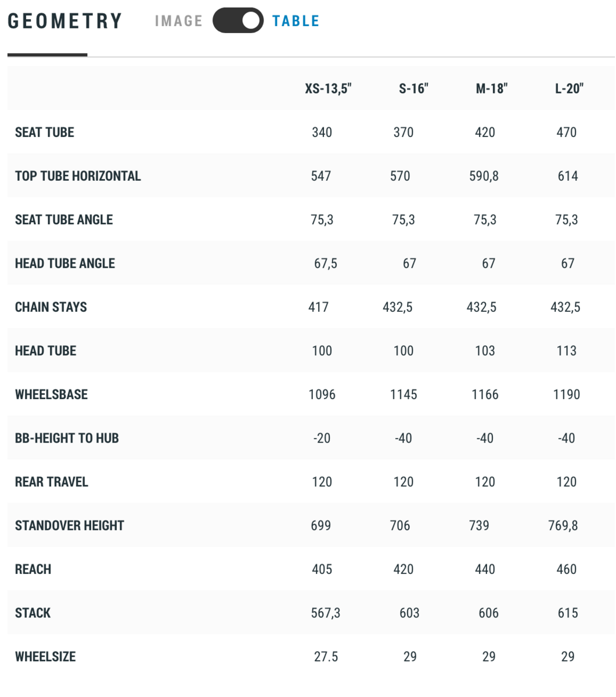Click the TOP TUBE HORIZONTAL row label

pyautogui.click(x=78, y=176)
